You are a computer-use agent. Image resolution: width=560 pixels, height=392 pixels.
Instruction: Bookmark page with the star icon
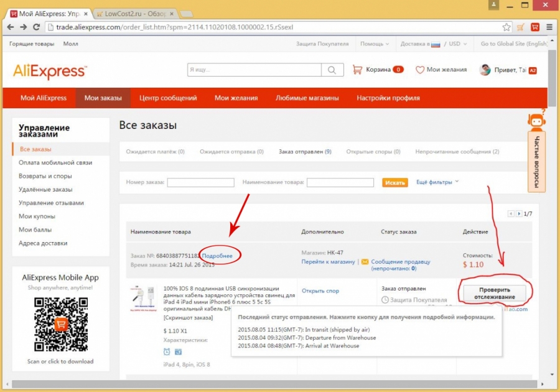pyautogui.click(x=507, y=27)
